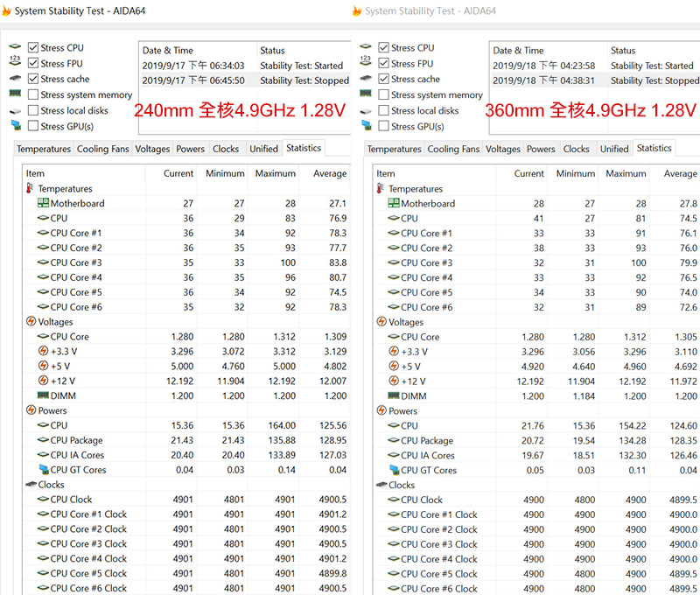The width and height of the screenshot is (700, 595).
Task: Select left log entry Stability Test: Stopped
Action: 246,80
